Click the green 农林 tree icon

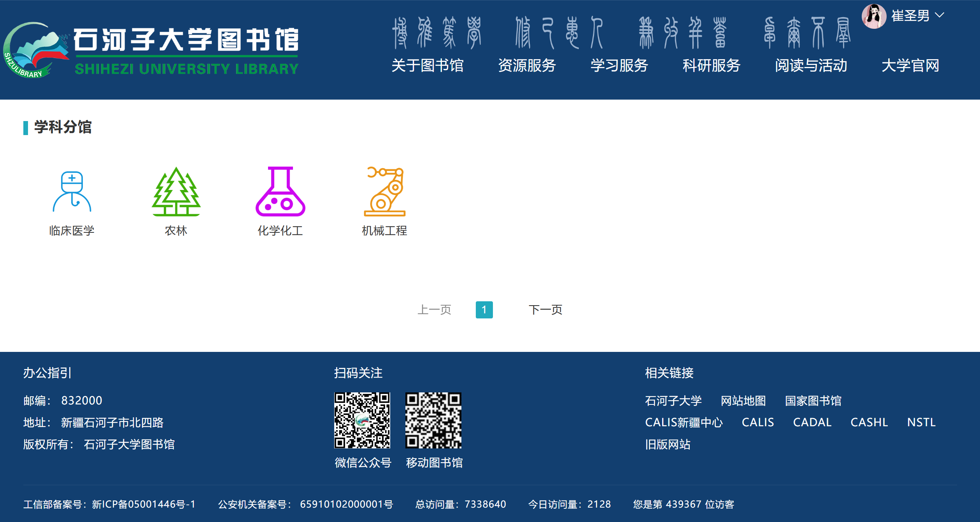tap(176, 192)
